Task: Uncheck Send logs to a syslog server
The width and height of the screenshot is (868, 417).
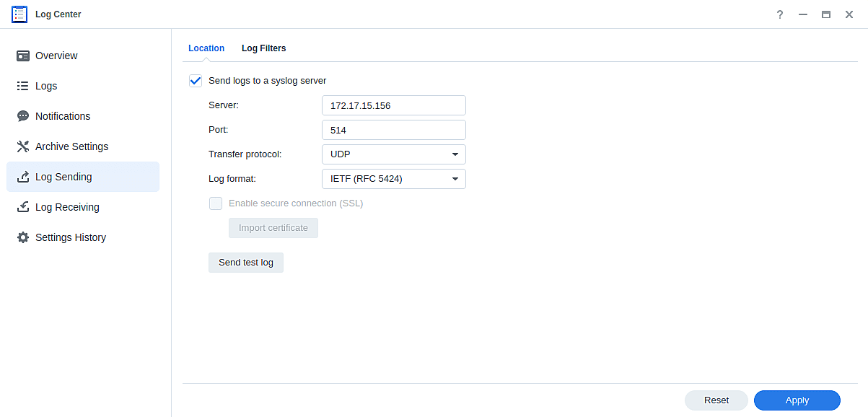Action: [x=195, y=81]
